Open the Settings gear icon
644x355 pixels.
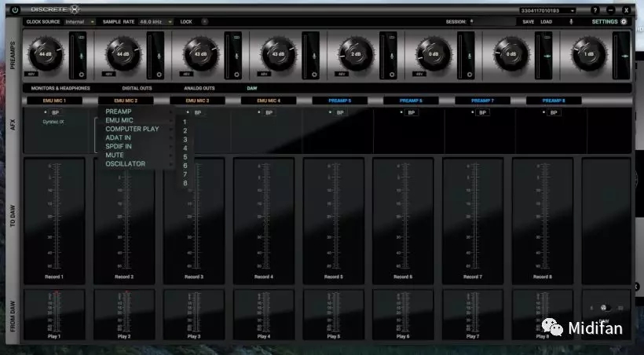pos(624,22)
